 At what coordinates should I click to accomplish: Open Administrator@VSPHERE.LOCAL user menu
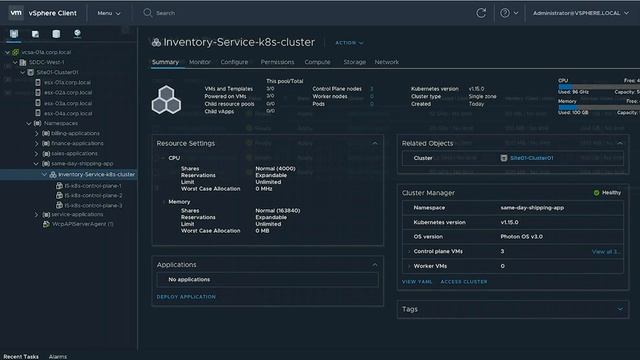click(581, 13)
